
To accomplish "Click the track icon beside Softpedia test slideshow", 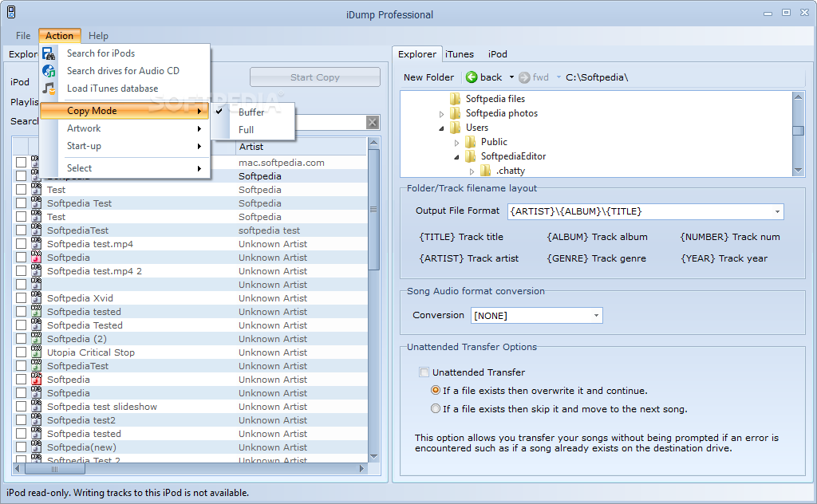I will 36,406.
